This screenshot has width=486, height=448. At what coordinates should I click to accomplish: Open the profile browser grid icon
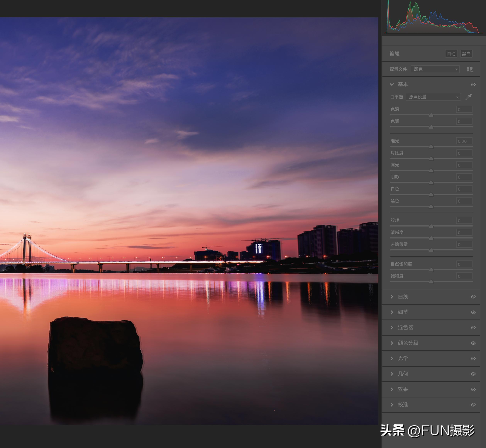click(x=470, y=69)
